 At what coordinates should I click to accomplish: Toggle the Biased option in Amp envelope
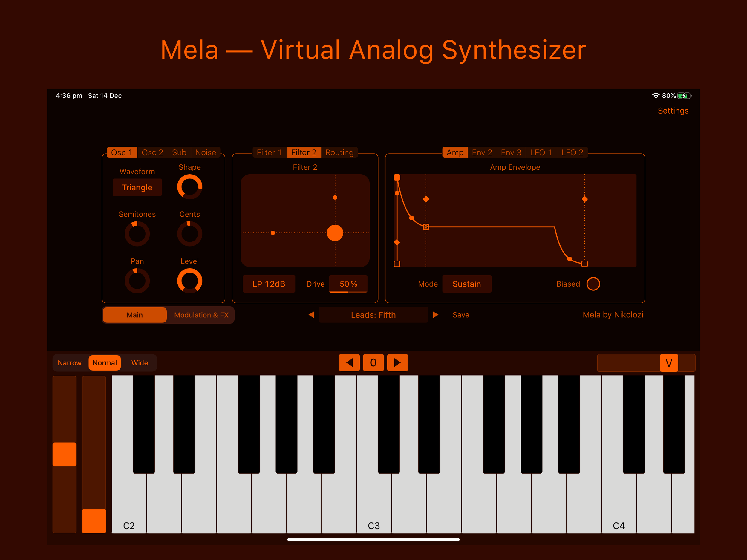[593, 284]
